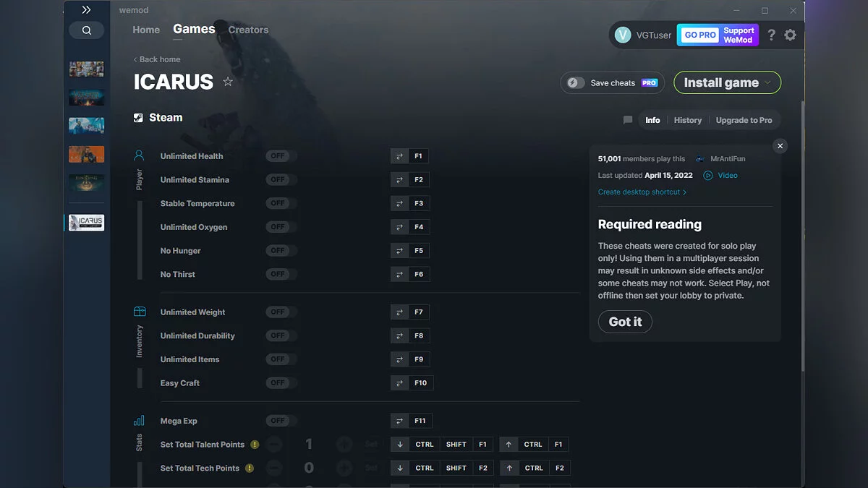Click the Stats category bars icon

coord(139,421)
